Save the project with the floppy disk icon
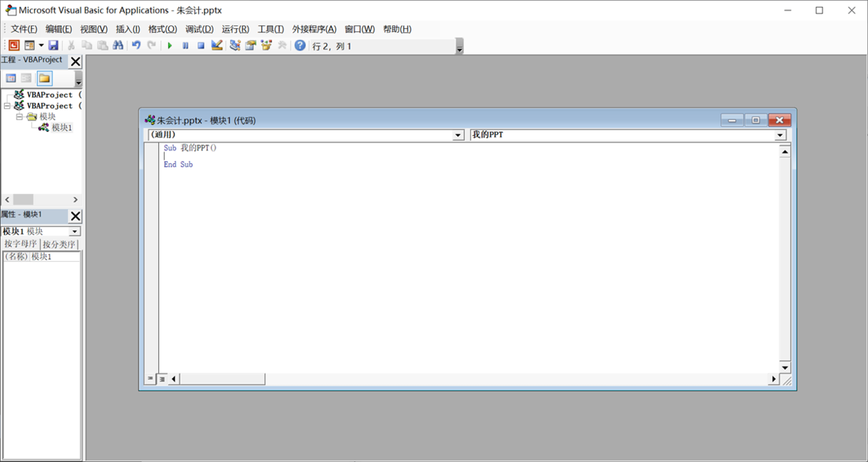The width and height of the screenshot is (868, 462). coord(53,45)
